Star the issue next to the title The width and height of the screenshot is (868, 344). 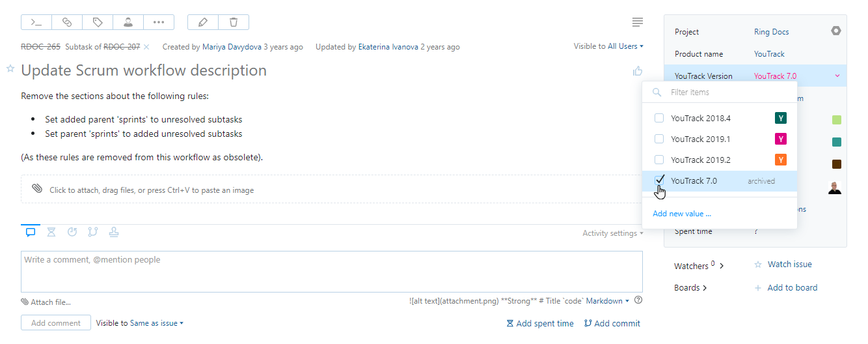click(x=10, y=68)
